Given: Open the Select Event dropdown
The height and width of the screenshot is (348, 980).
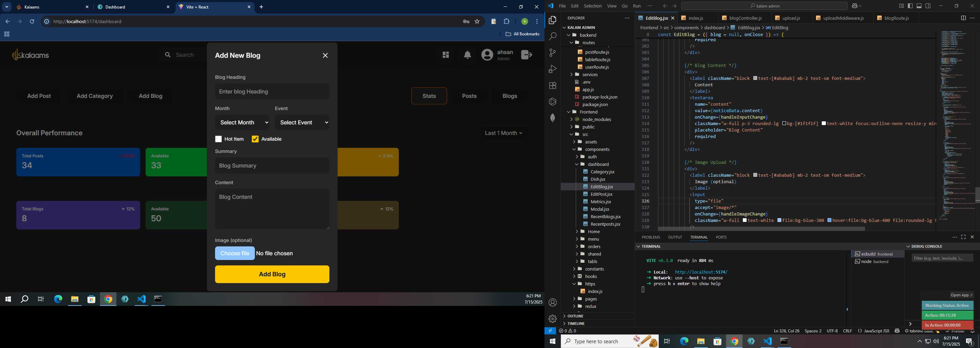Looking at the screenshot, I should [303, 122].
